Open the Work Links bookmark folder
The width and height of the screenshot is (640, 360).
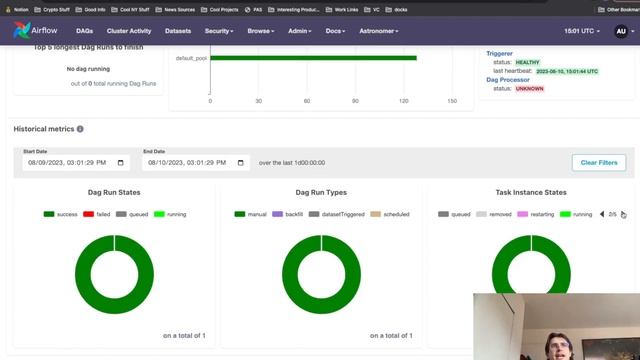point(342,9)
